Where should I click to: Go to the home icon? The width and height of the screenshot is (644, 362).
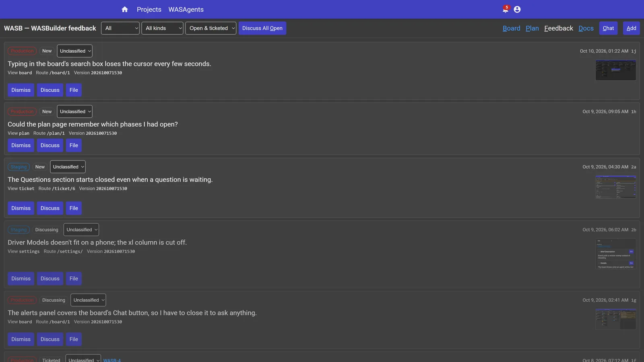coord(125,9)
